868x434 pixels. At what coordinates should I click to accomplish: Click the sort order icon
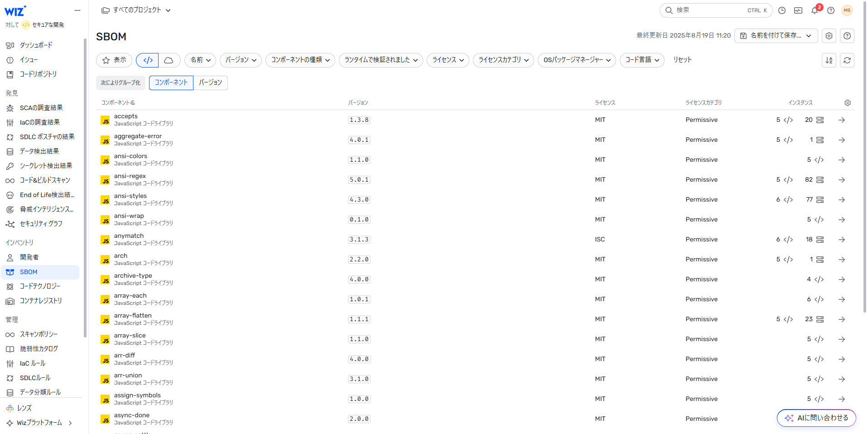click(829, 60)
